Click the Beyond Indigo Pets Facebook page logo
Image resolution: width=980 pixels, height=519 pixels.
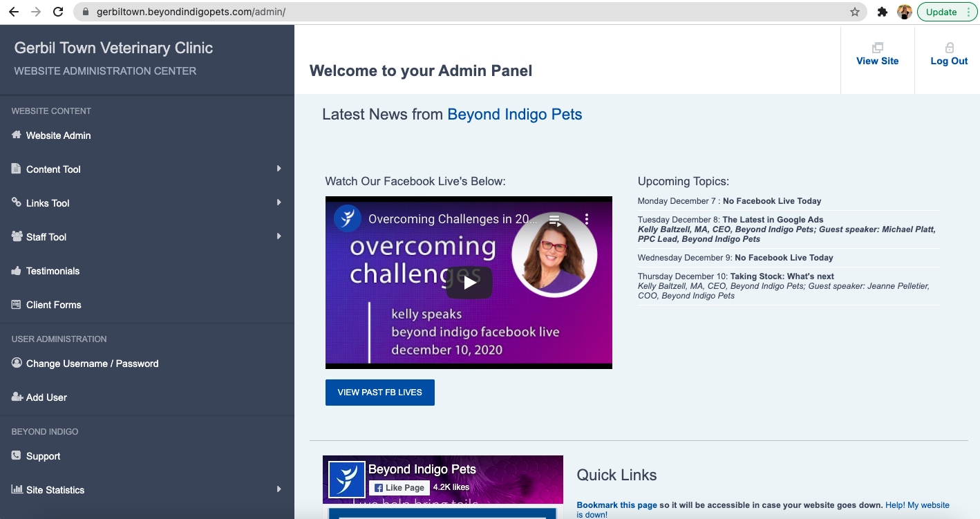point(346,478)
